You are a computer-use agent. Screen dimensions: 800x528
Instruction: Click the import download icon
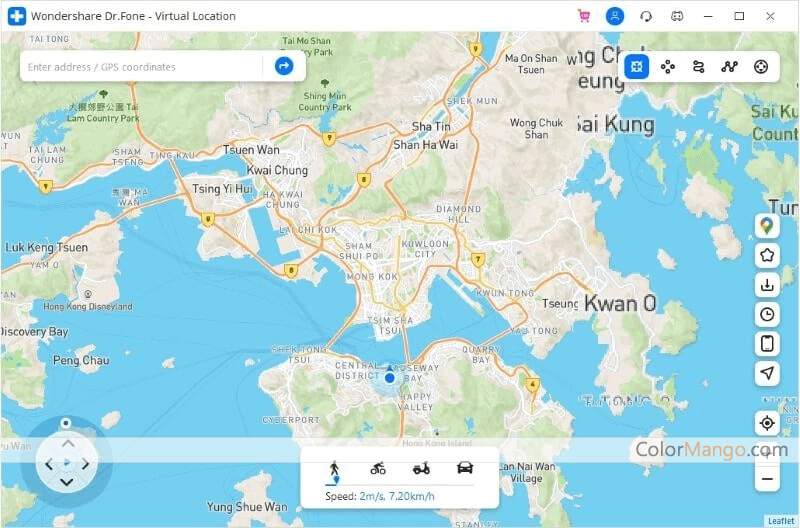[x=767, y=285]
